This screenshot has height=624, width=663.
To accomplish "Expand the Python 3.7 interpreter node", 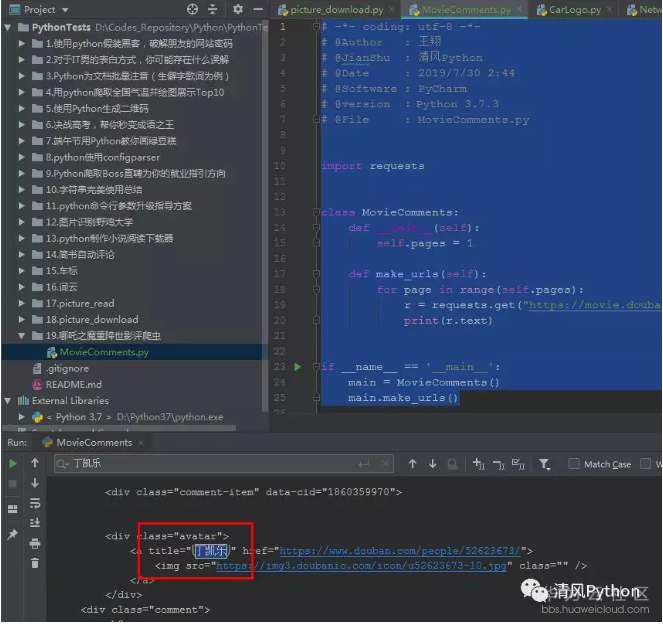I will tap(21, 417).
